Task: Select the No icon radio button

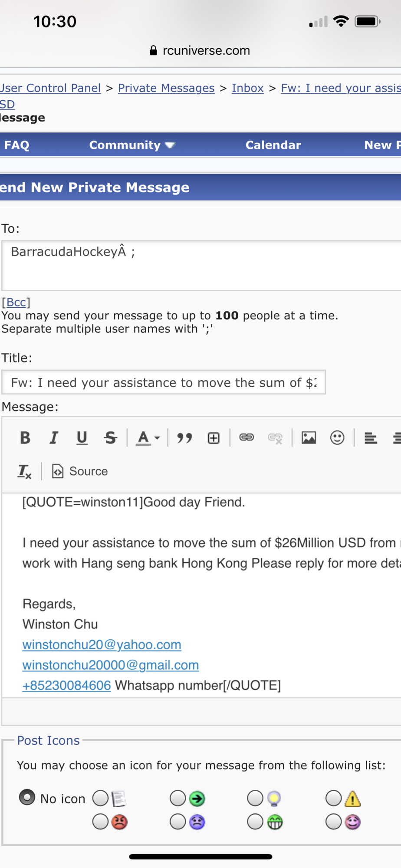Action: [x=27, y=797]
